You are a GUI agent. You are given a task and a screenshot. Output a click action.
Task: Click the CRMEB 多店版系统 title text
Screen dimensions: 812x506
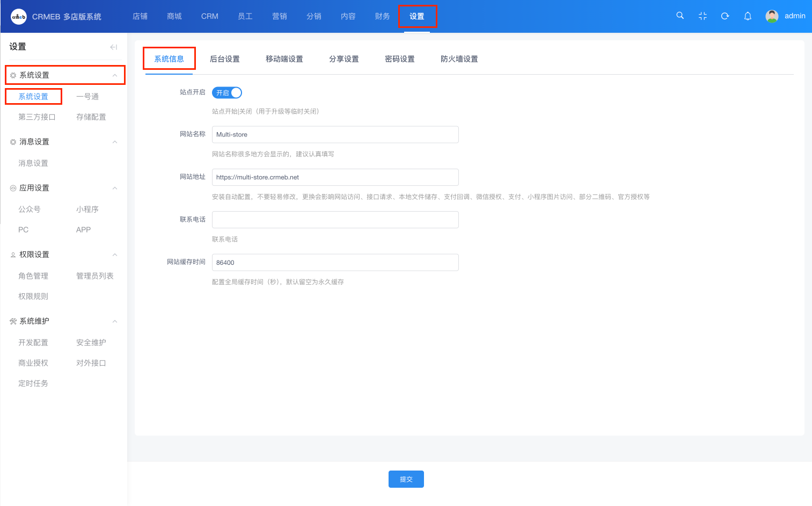pyautogui.click(x=67, y=17)
